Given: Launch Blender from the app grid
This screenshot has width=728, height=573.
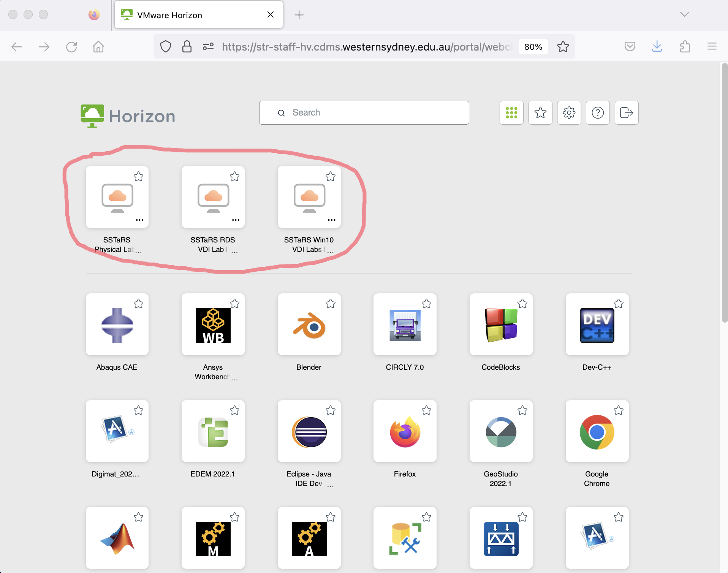Looking at the screenshot, I should 309,324.
